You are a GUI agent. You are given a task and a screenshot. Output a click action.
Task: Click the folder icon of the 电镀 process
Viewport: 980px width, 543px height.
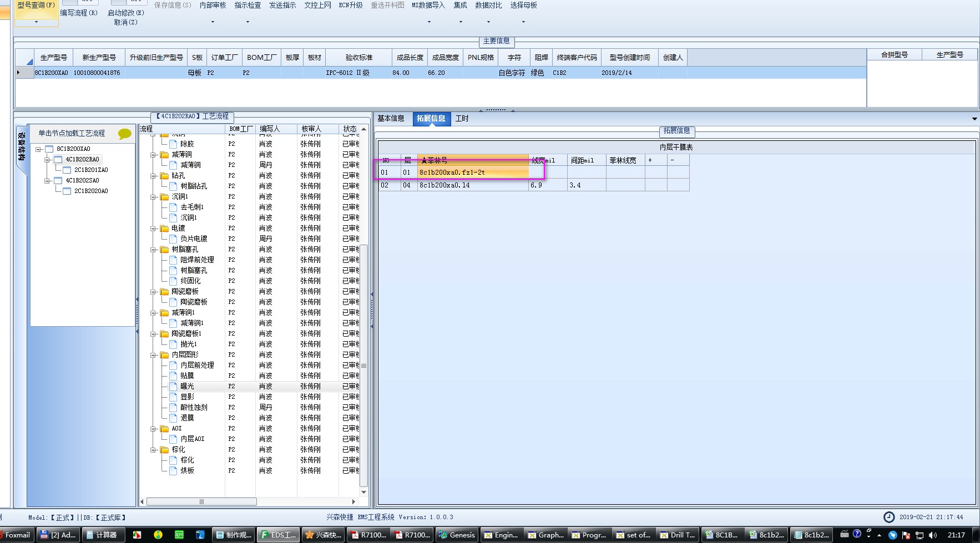point(164,229)
